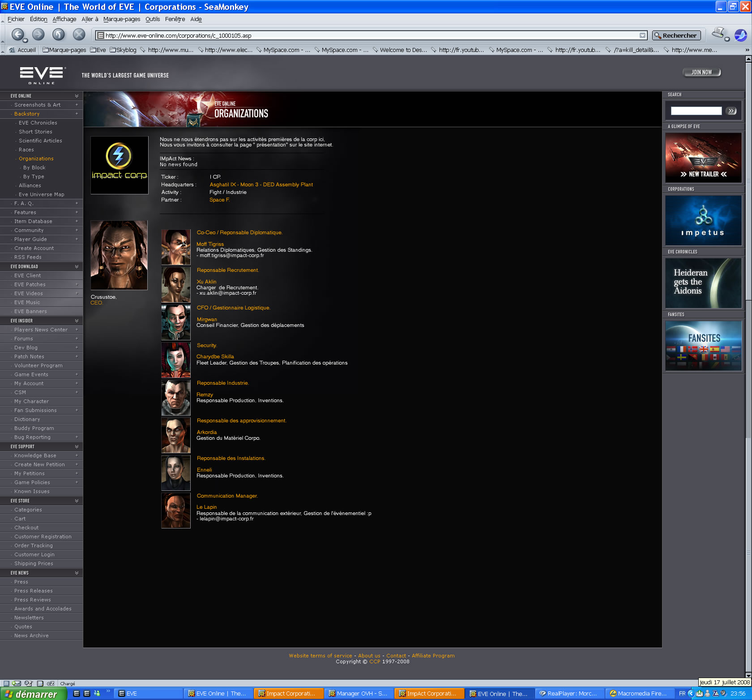The height and width of the screenshot is (700, 752).
Task: Open Knowledge Base sidebar link
Action: [35, 455]
